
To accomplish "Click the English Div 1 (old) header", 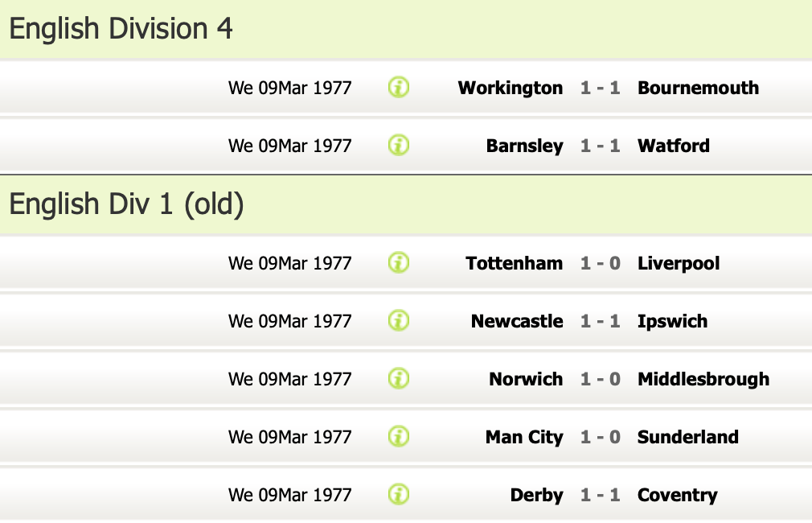I will [x=126, y=204].
